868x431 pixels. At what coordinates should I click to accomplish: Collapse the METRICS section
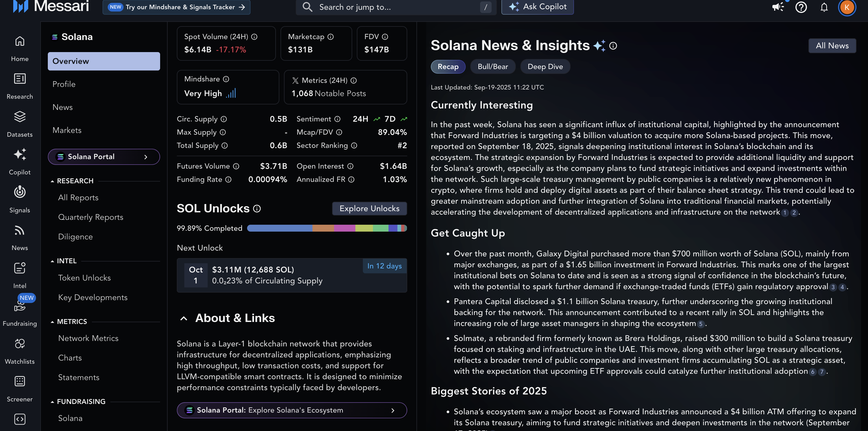[52, 322]
